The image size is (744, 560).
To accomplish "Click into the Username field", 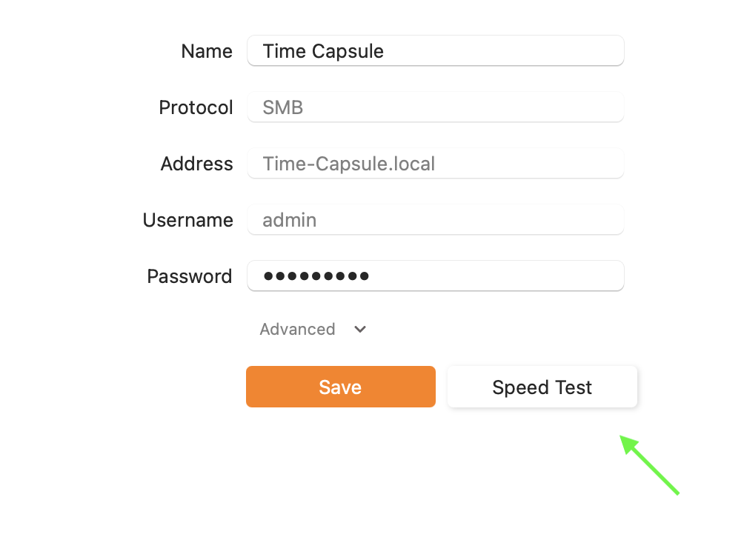I will 435,219.
